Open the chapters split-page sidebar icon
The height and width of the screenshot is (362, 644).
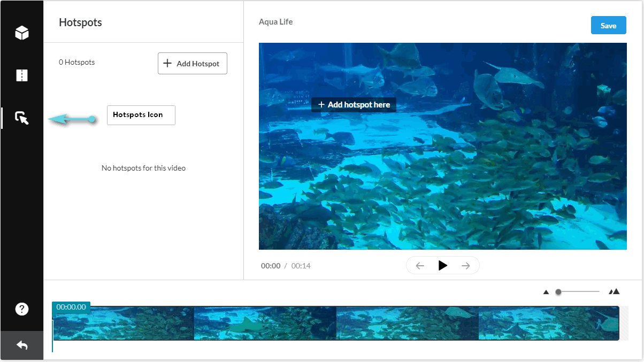(x=21, y=75)
